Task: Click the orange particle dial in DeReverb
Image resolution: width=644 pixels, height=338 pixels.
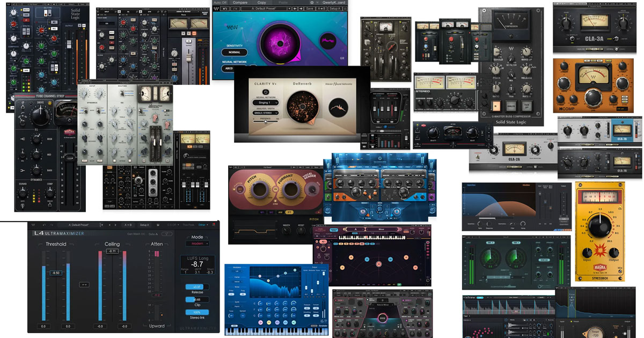Action: point(304,107)
